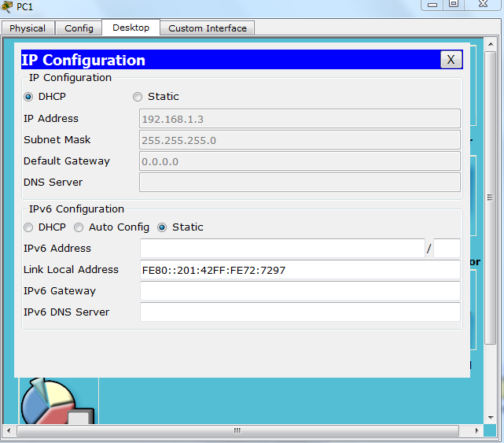Click the horizontal scrollbar left arrow
This screenshot has width=504, height=443.
pos(9,430)
